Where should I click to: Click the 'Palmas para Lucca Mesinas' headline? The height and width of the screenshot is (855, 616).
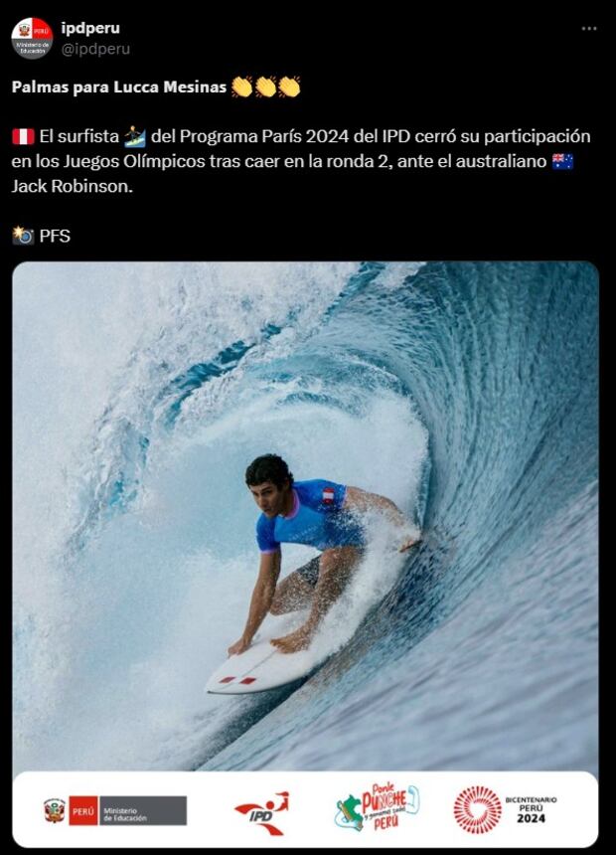click(119, 87)
